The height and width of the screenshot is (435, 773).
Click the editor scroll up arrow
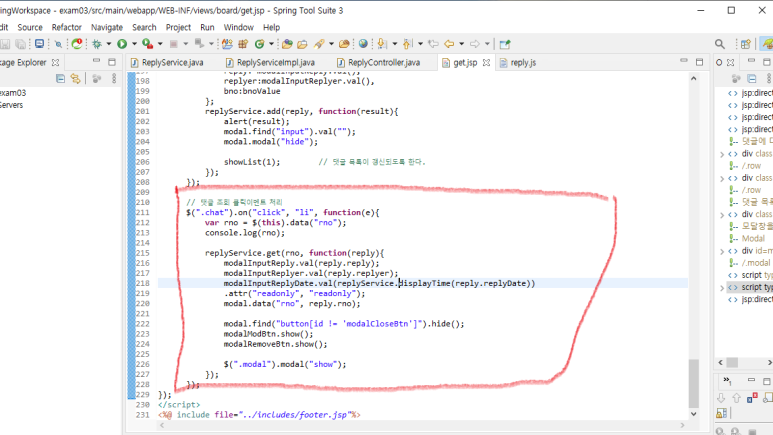tap(694, 78)
